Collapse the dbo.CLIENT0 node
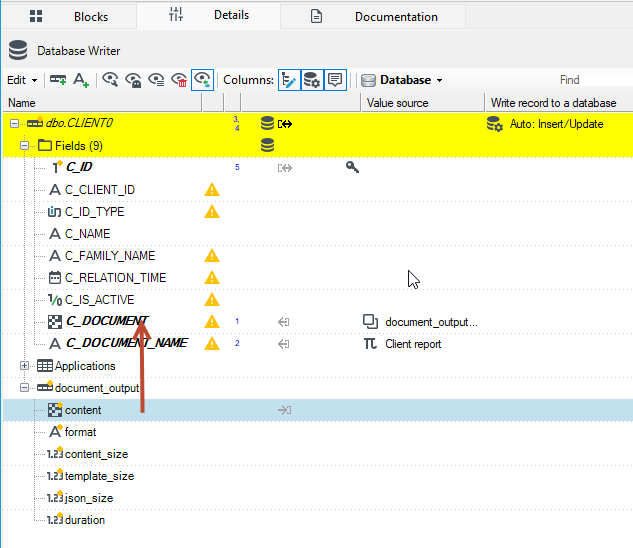Screen dimensions: 633x548 [x=14, y=123]
